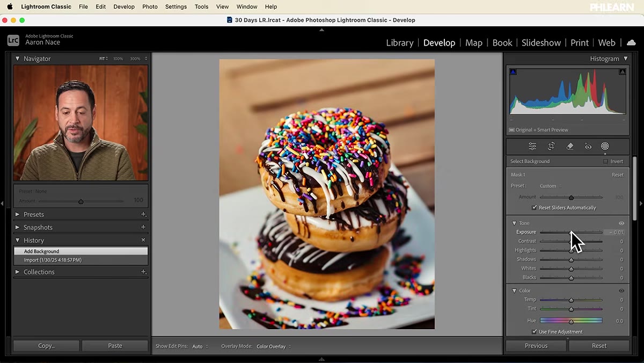Click the mask Amount slider handle

[x=571, y=198]
